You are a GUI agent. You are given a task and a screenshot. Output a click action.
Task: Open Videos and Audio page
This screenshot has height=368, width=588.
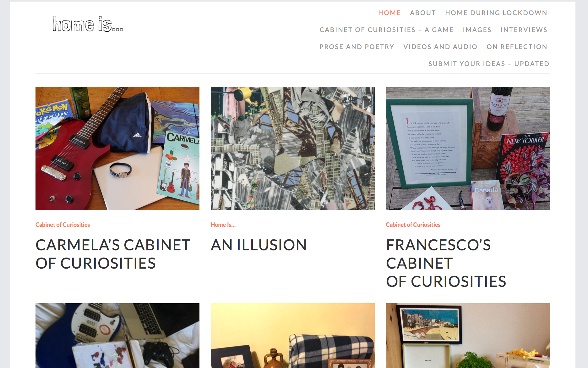(x=440, y=47)
